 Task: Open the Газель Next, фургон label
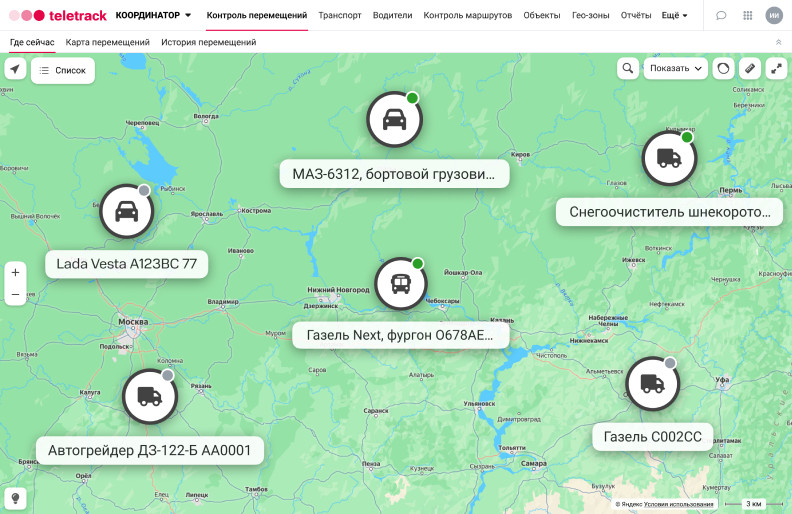click(401, 335)
